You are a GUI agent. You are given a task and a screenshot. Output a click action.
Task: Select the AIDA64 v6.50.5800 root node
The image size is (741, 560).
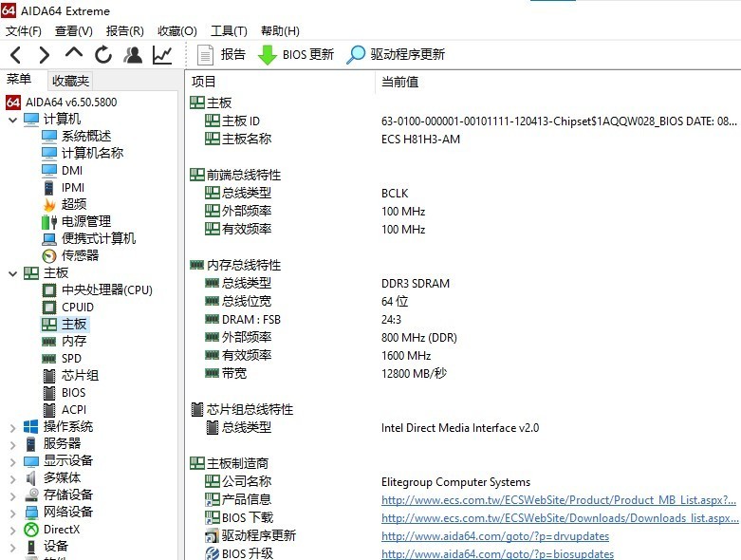tap(71, 103)
